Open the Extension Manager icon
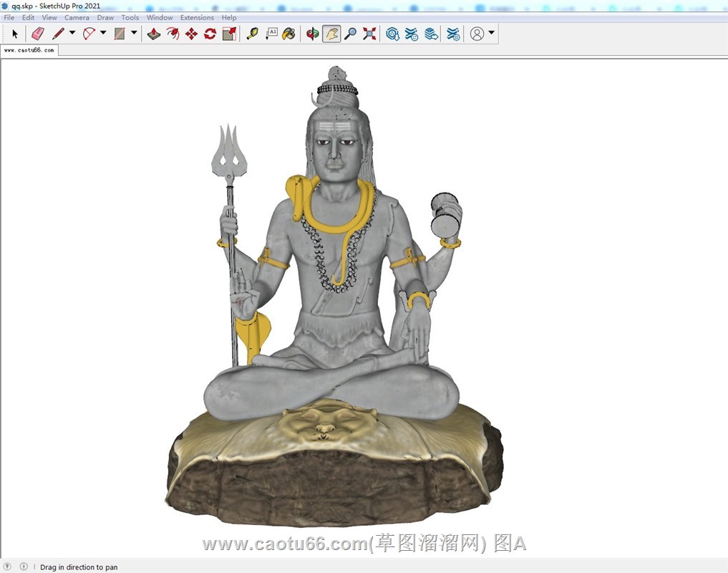This screenshot has height=573, width=728. point(453,34)
